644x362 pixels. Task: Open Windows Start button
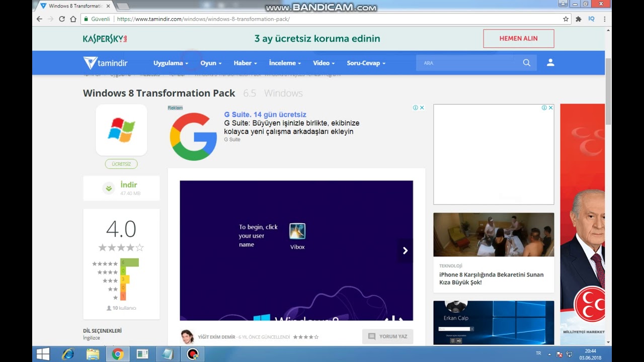pos(43,354)
